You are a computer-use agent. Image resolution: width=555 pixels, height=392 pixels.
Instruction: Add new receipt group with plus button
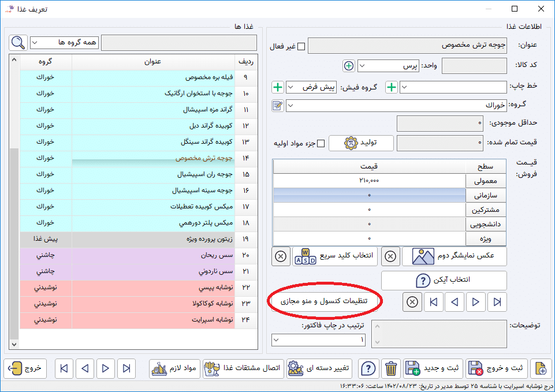[x=278, y=87]
